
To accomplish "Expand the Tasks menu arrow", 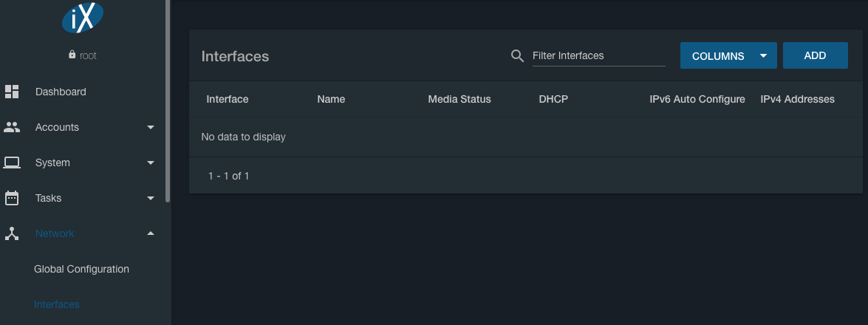I will [x=151, y=198].
